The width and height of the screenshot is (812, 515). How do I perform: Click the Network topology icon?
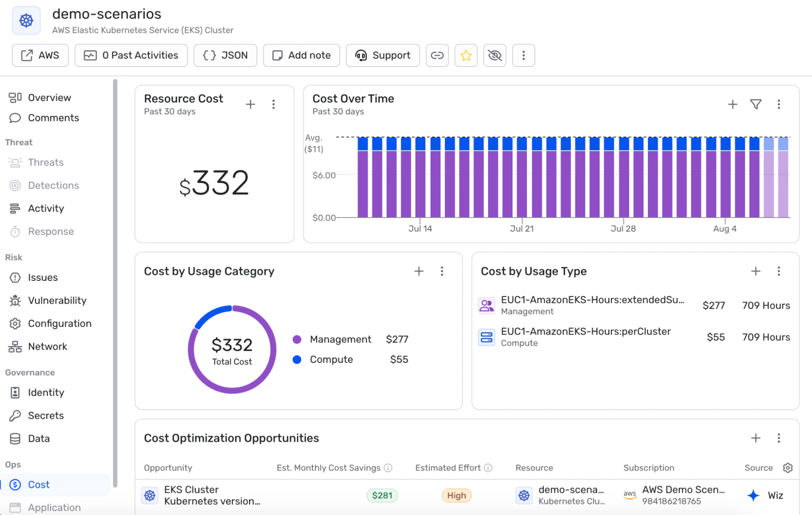[x=15, y=347]
